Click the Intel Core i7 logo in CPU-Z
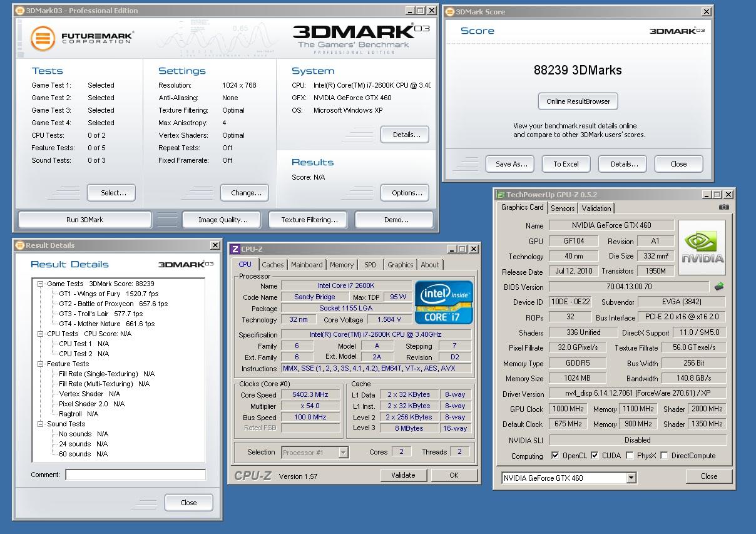This screenshot has width=756, height=534. 444,302
